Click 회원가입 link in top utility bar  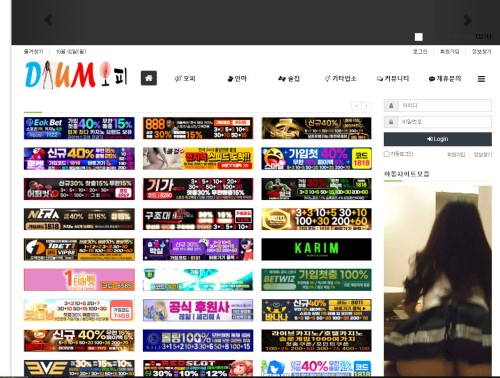point(450,51)
